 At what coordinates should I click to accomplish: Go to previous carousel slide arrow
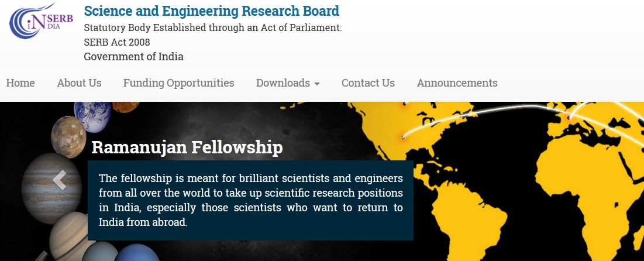(59, 181)
